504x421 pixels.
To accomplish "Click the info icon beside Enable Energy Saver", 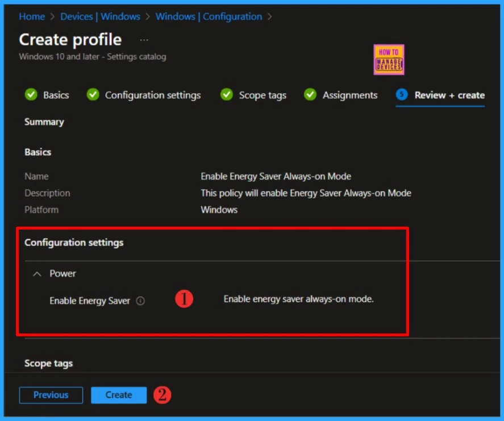I will click(140, 301).
